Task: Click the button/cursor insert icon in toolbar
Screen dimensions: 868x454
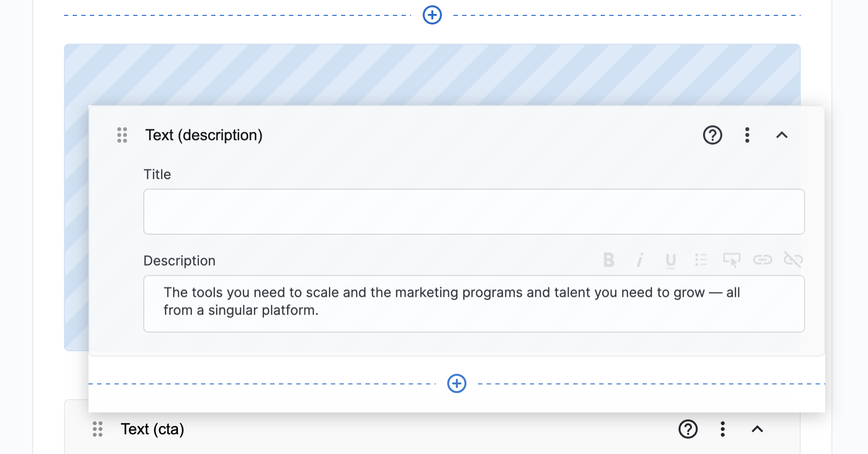Action: point(731,260)
